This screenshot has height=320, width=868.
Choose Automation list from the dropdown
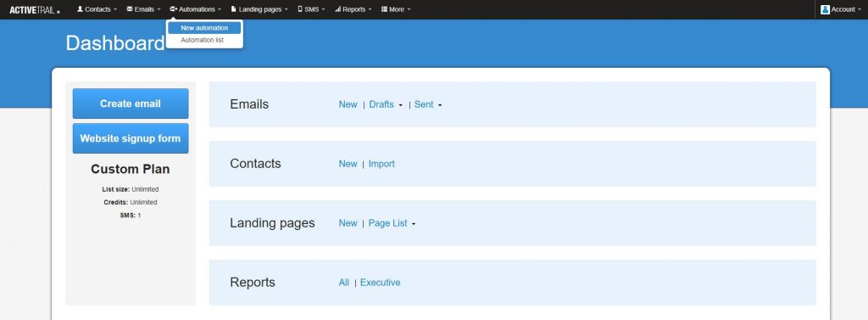[x=203, y=40]
